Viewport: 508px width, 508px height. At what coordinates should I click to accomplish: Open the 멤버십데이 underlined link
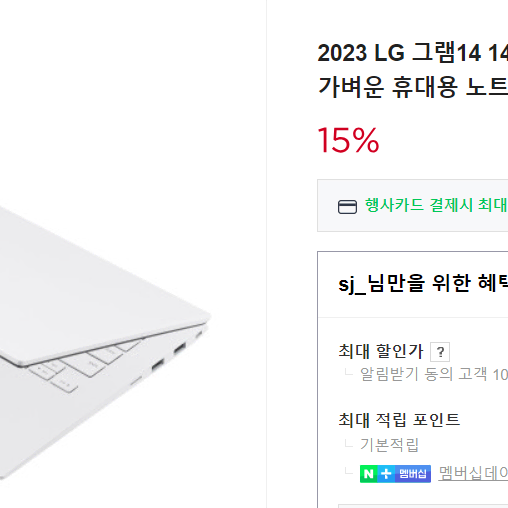click(473, 473)
